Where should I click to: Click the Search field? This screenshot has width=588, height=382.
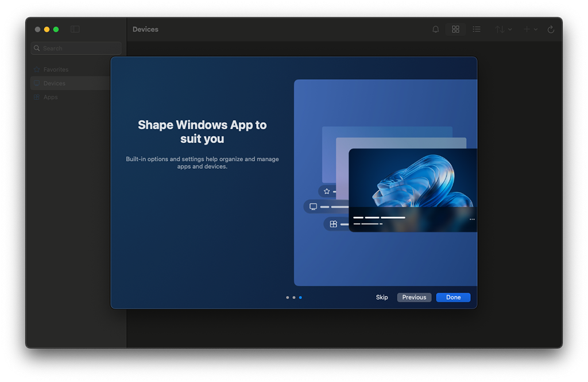coord(76,48)
